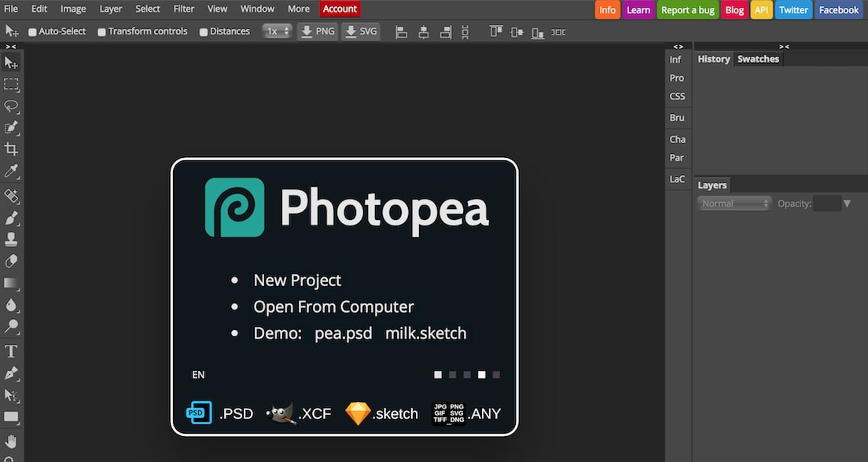Open the Filter menu
Viewport: 868px width, 462px height.
point(184,9)
